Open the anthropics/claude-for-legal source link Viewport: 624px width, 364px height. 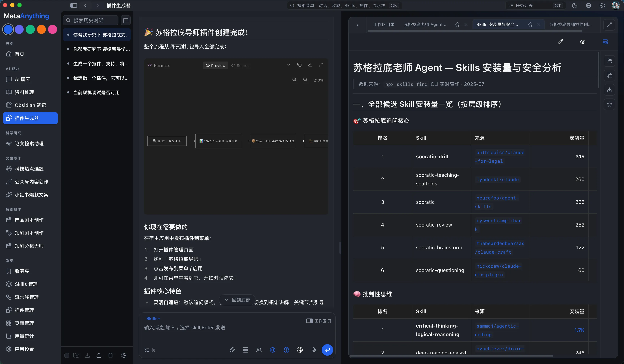coord(499,157)
